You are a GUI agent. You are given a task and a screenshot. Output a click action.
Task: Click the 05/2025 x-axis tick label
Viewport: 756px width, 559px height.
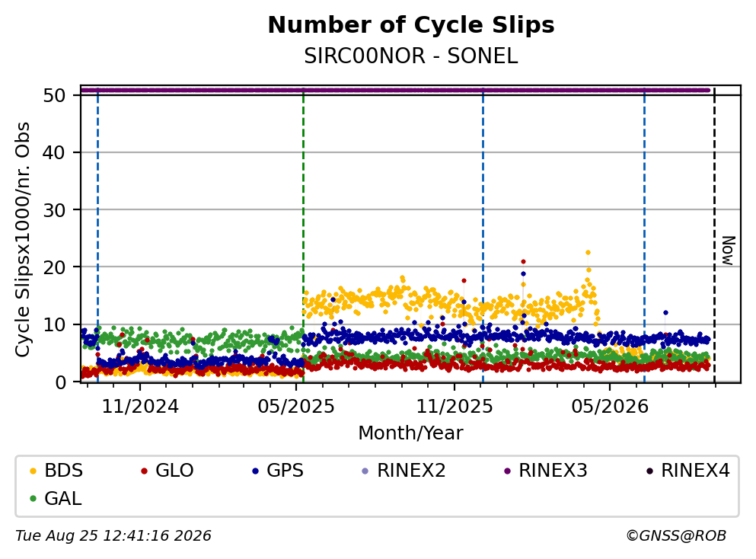click(296, 407)
